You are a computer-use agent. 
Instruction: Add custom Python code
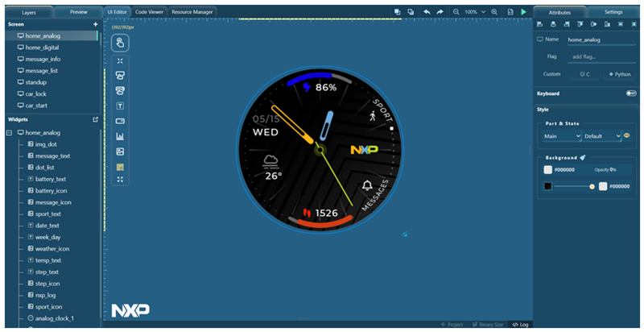click(x=619, y=74)
